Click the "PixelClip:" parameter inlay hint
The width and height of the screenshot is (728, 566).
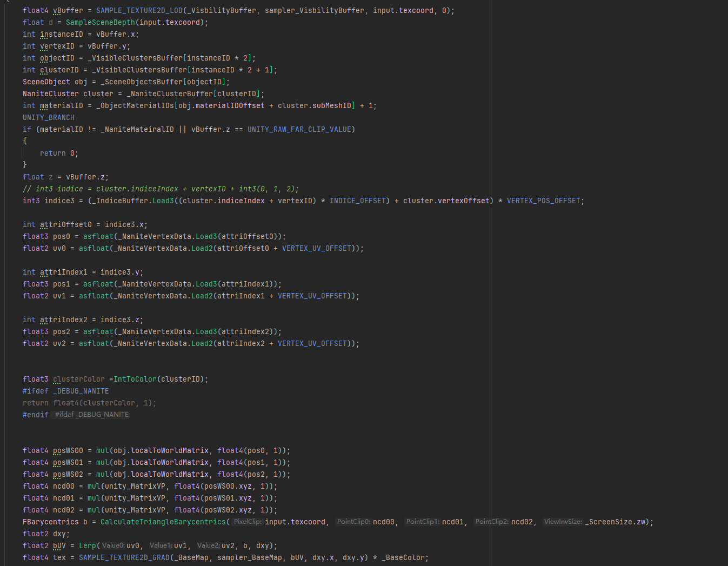[248, 522]
